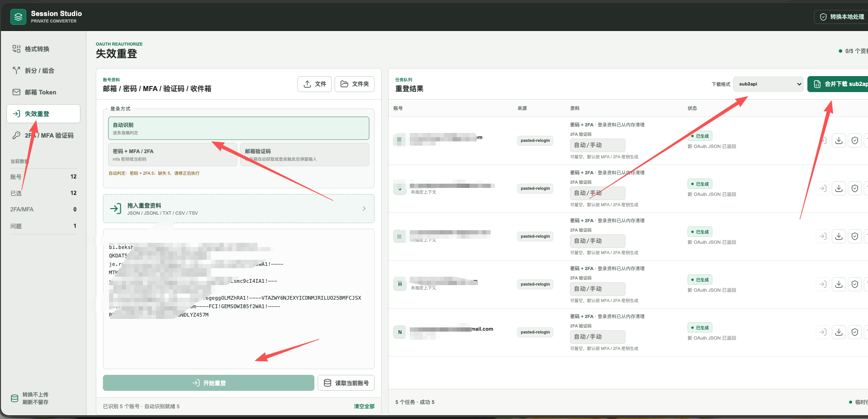This screenshot has width=868, height=419.
Task: Download the result of the third account row
Action: click(839, 236)
